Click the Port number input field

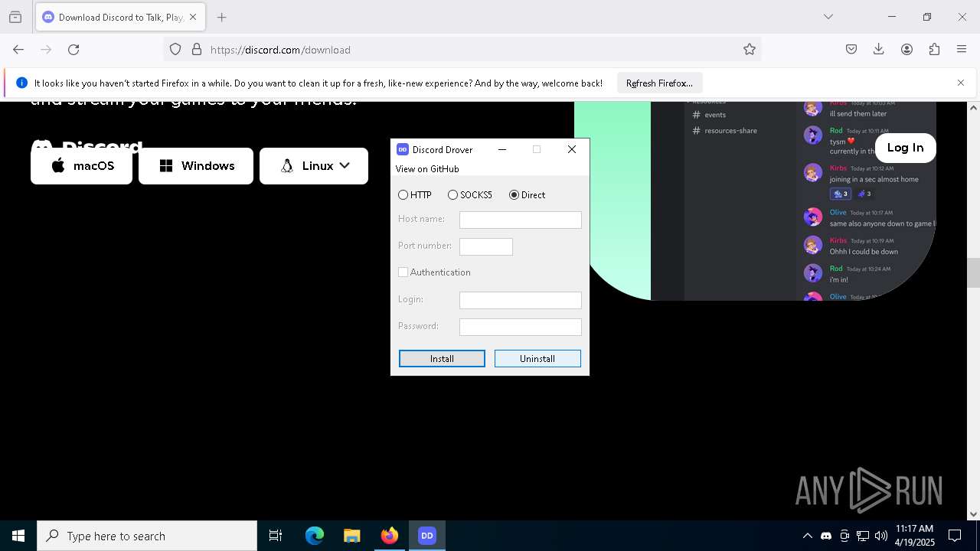[486, 247]
